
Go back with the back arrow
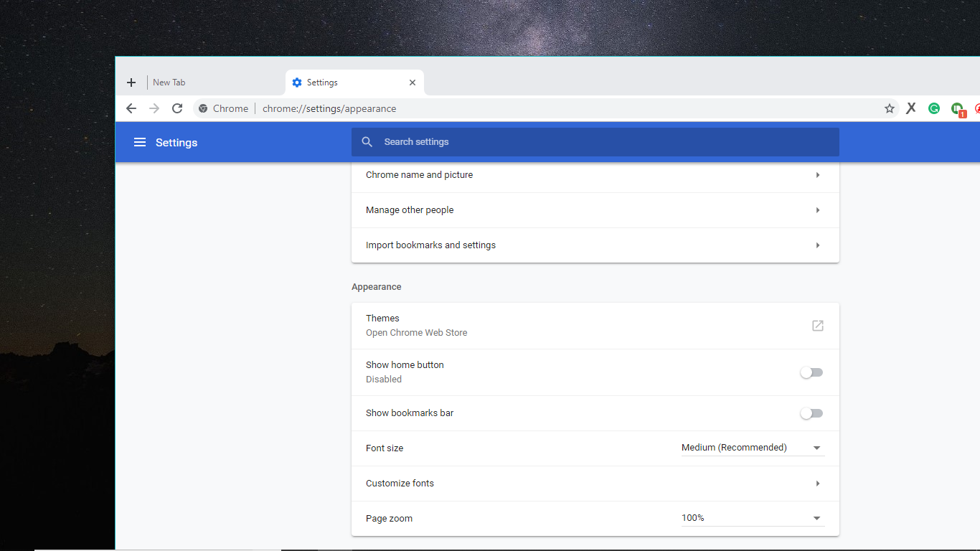click(x=131, y=108)
